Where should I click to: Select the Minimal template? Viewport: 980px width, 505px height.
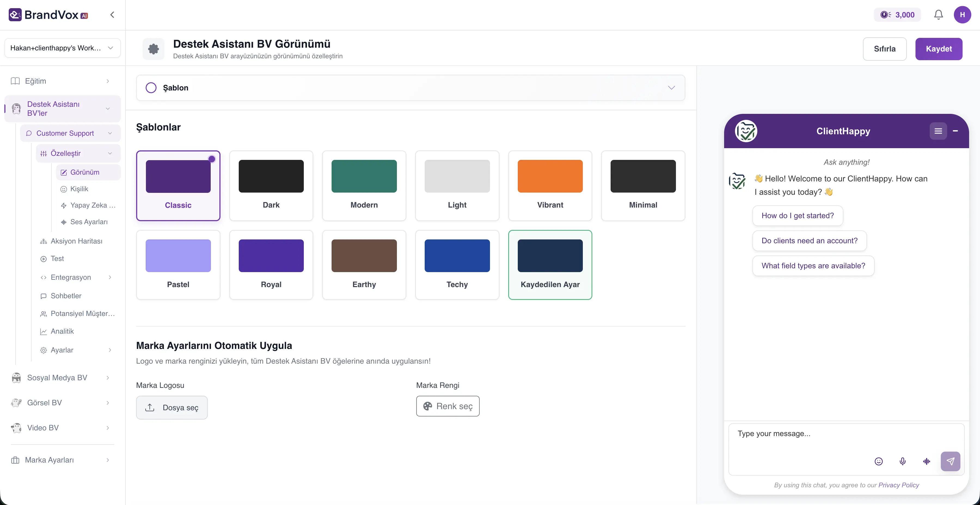coord(643,186)
